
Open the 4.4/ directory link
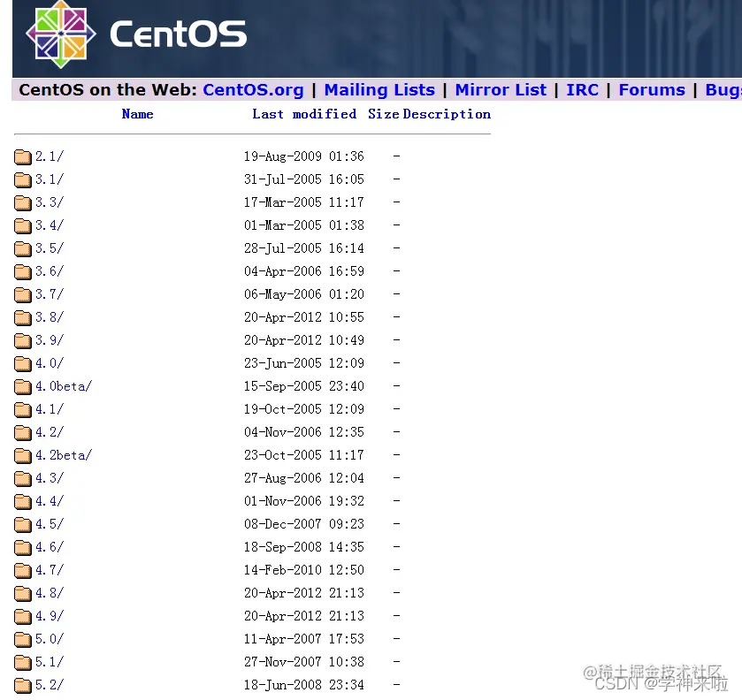tap(50, 501)
